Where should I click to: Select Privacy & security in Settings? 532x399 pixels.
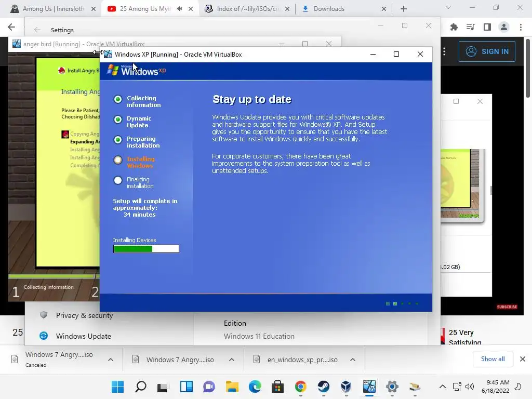click(x=85, y=315)
